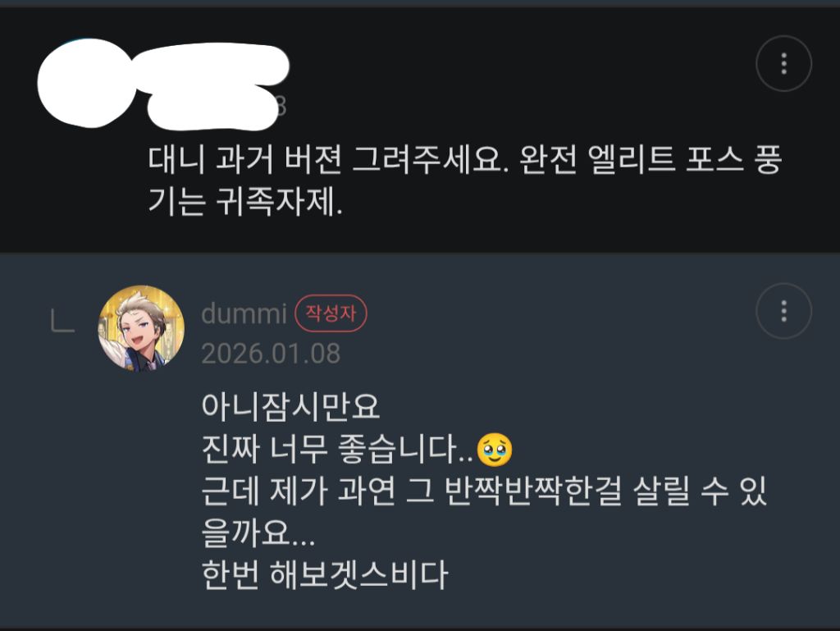The width and height of the screenshot is (840, 631).
Task: Open three-dot menu on top comment
Action: pyautogui.click(x=783, y=64)
